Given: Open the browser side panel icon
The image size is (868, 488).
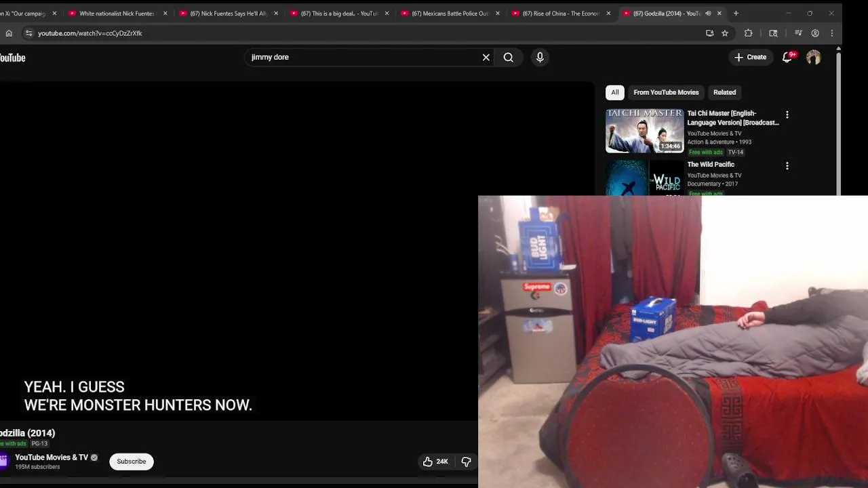Looking at the screenshot, I should (773, 33).
